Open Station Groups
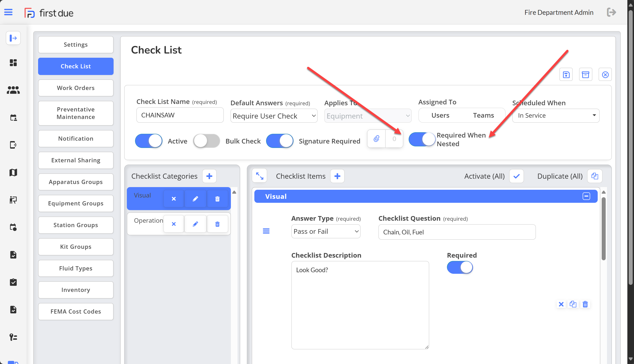634x364 pixels. click(75, 225)
